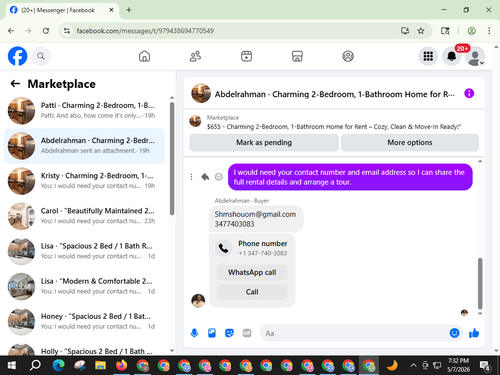Open the Marketplace store icon in top bar
The height and width of the screenshot is (375, 500).
pyautogui.click(x=297, y=56)
